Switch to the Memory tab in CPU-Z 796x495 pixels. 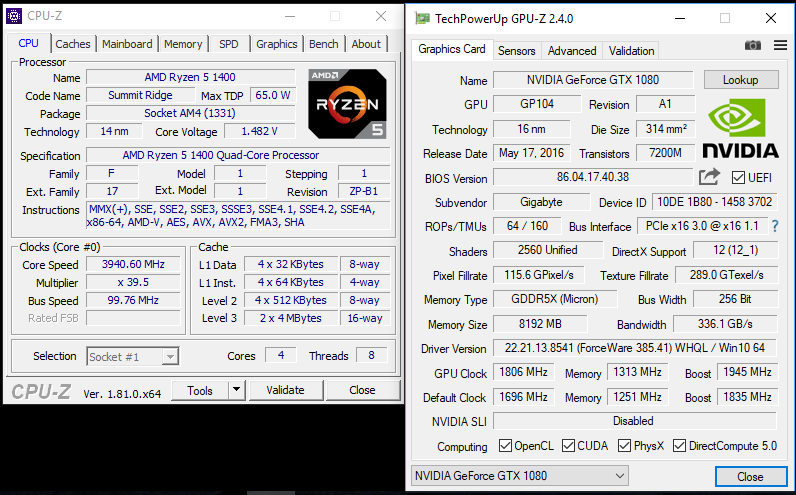tap(183, 44)
